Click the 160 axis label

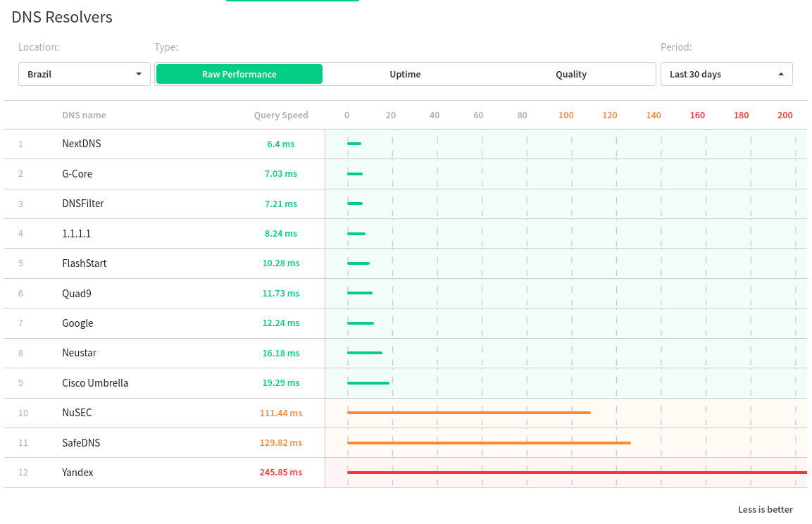697,115
